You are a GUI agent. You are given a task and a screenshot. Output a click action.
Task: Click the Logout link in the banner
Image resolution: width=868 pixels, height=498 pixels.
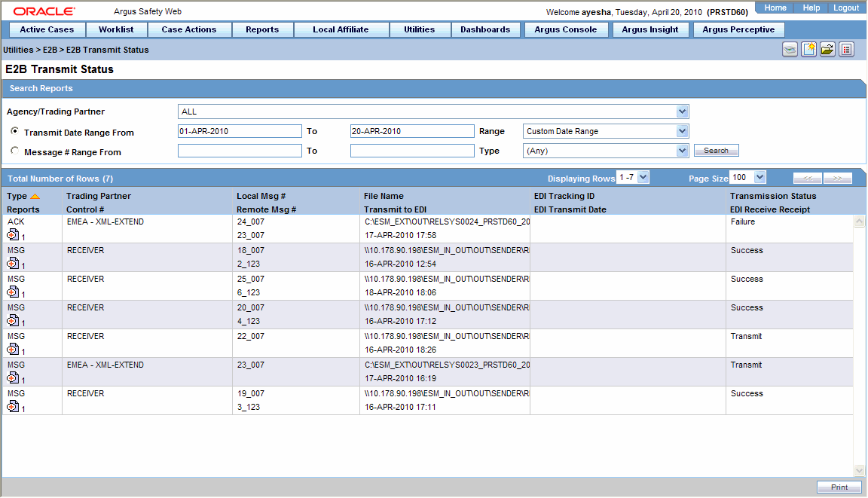coord(845,8)
